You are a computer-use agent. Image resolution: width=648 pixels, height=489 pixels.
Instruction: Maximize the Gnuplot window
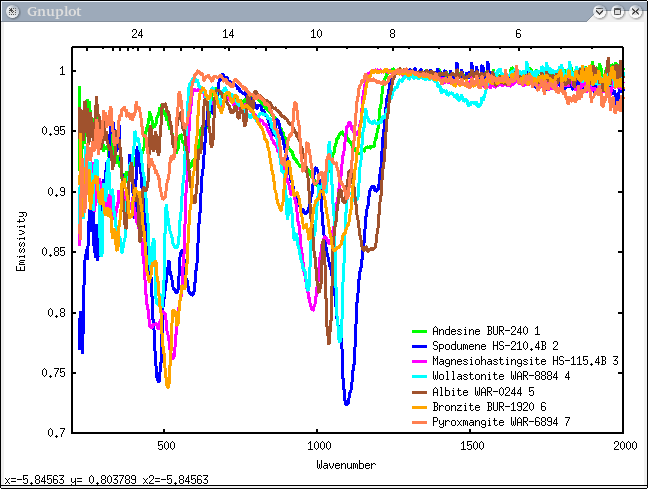pyautogui.click(x=617, y=12)
